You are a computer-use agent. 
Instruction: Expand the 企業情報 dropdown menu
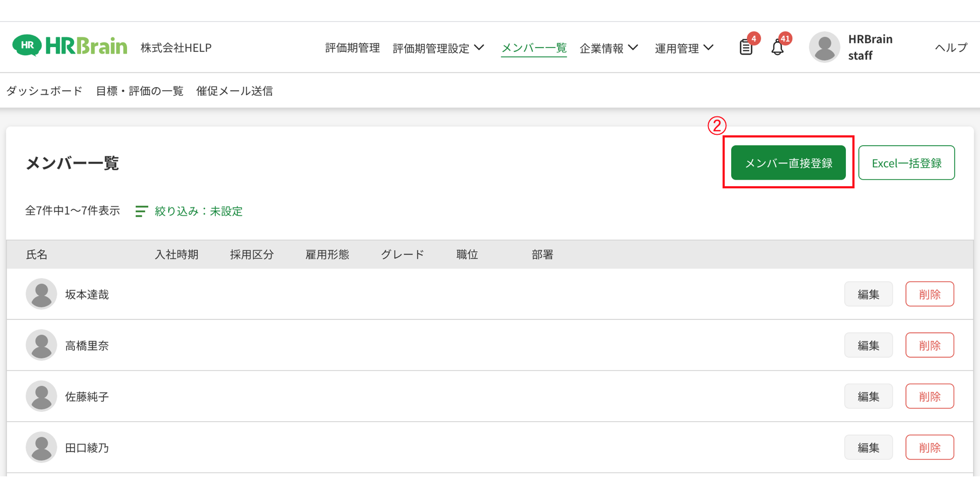click(609, 48)
